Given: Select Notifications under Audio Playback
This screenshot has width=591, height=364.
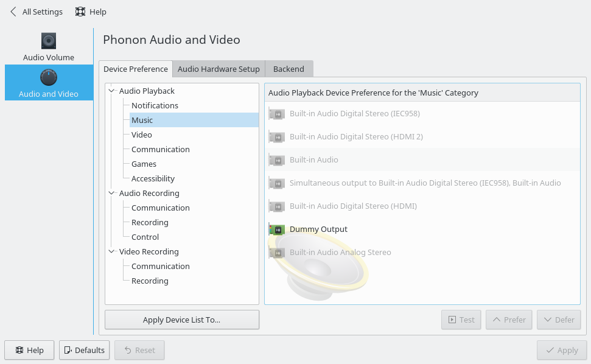Looking at the screenshot, I should pyautogui.click(x=155, y=105).
